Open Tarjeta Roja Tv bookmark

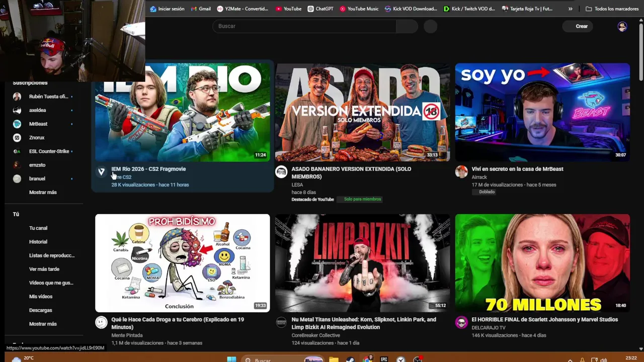[x=527, y=9]
